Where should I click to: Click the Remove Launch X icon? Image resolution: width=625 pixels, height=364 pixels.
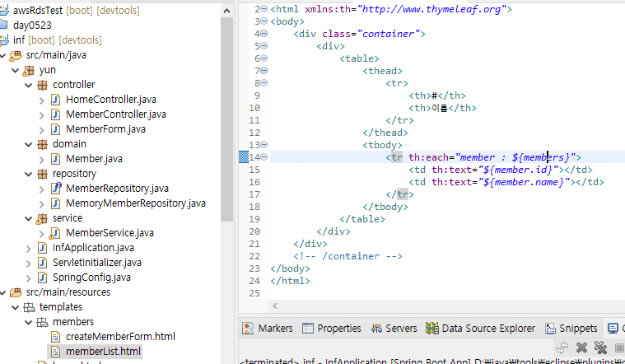click(x=581, y=348)
